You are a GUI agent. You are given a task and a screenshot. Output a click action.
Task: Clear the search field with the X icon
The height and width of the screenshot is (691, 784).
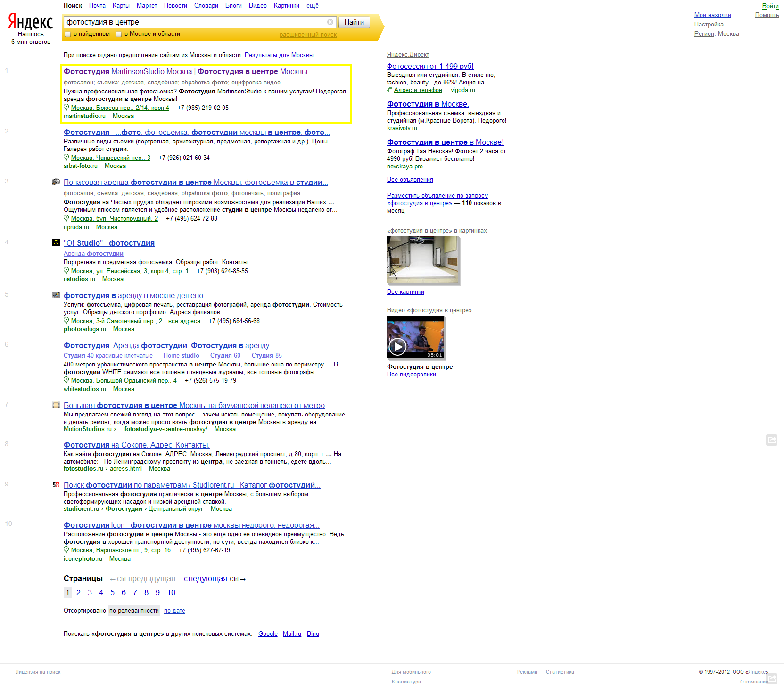[x=330, y=22]
